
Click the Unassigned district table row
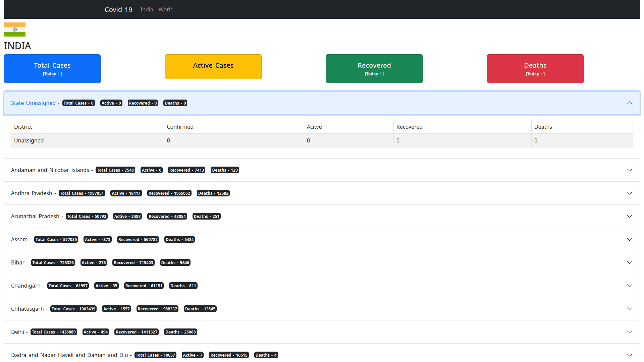pos(29,140)
